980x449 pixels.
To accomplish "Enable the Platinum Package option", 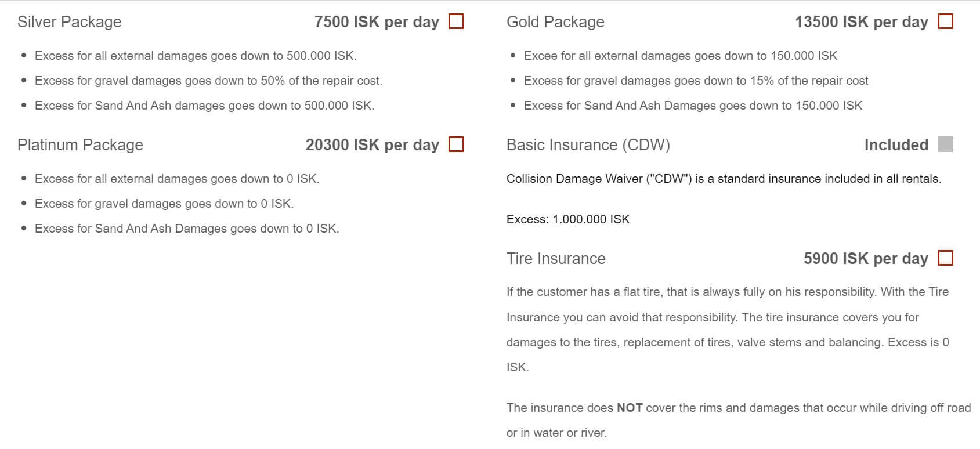I will pos(457,144).
